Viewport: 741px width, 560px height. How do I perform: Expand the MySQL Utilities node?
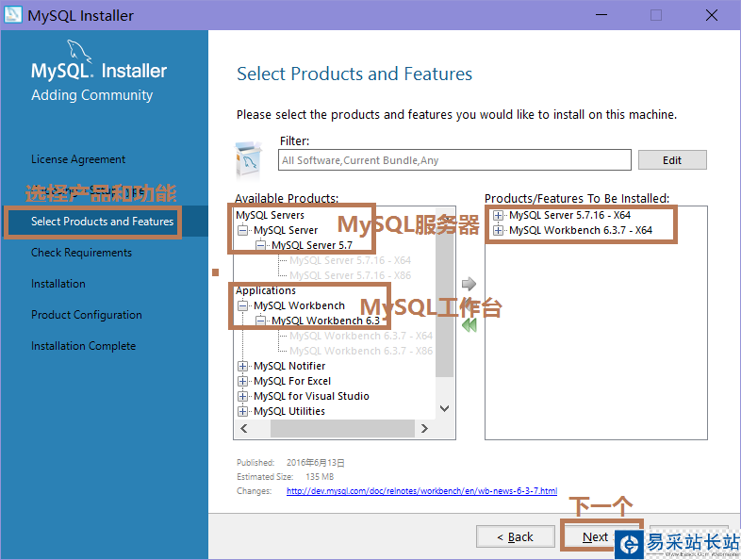242,412
